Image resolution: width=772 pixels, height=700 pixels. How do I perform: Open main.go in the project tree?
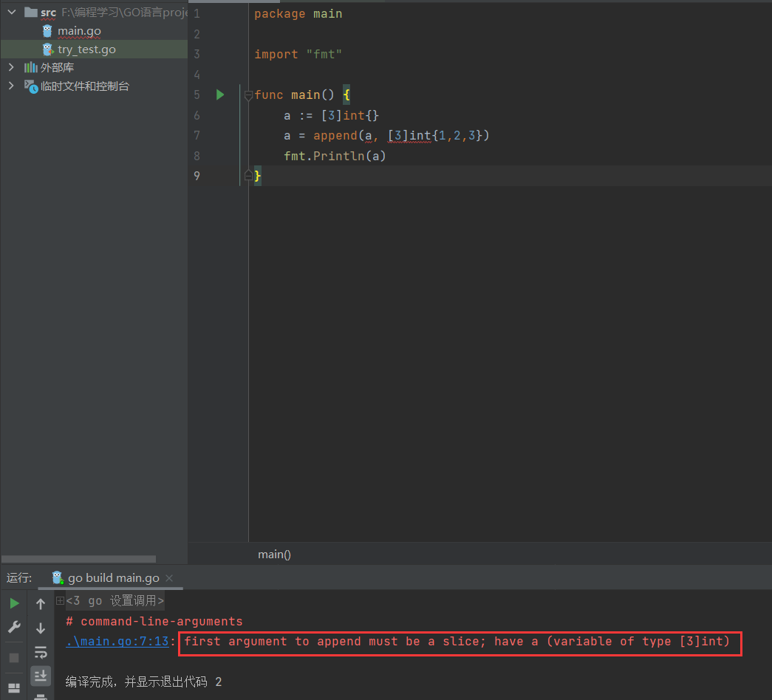coord(79,31)
